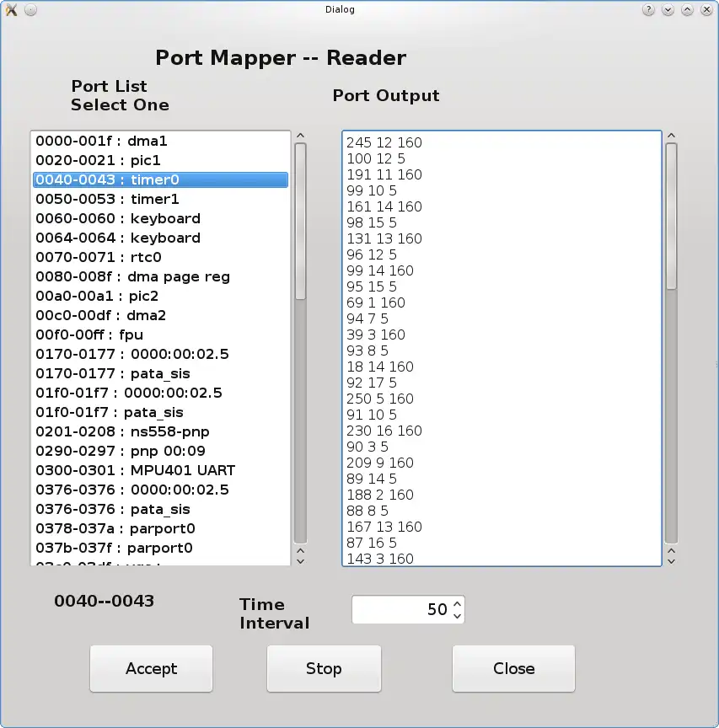Decrease the Time Interval with down arrow
719x728 pixels.
click(458, 616)
